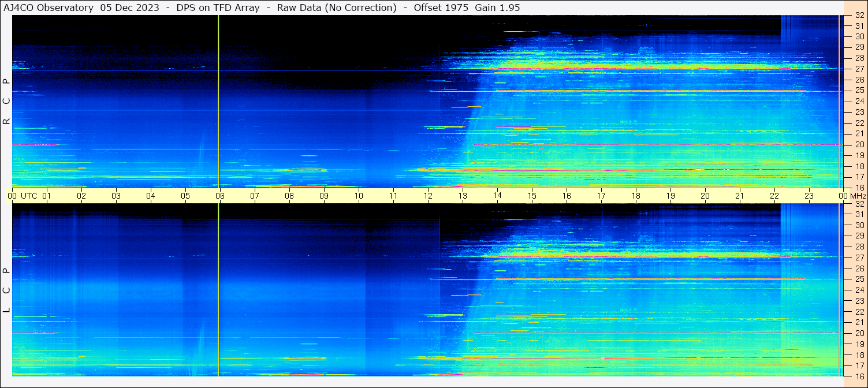
Task: Select hour 17 on time axis
Action: click(x=601, y=196)
